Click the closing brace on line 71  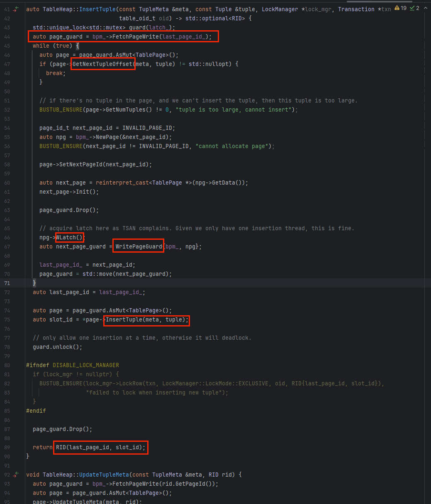click(x=34, y=283)
